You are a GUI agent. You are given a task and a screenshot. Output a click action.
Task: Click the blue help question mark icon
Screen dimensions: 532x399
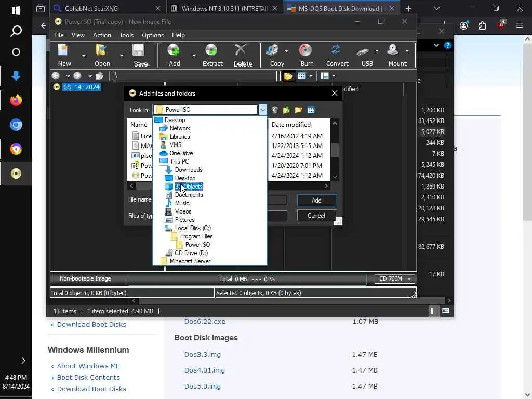point(448,45)
